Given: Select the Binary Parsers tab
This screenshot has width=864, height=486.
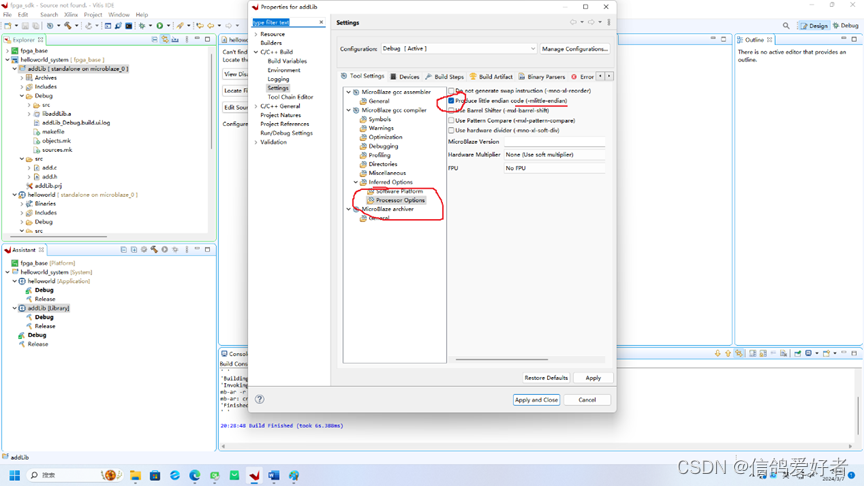Looking at the screenshot, I should coord(542,77).
